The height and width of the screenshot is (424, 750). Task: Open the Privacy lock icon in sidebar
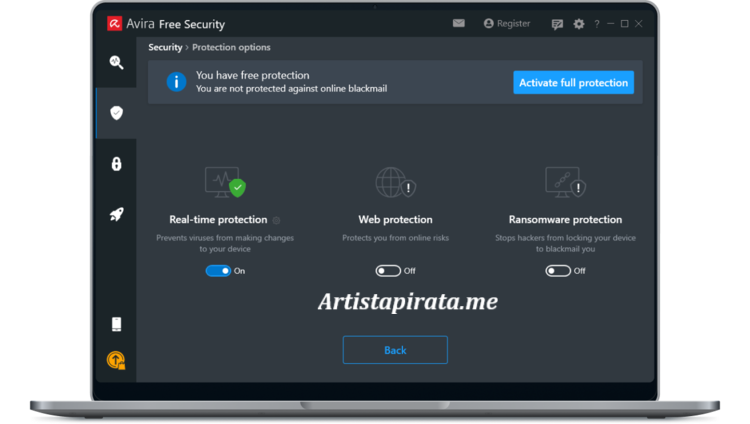pyautogui.click(x=116, y=164)
